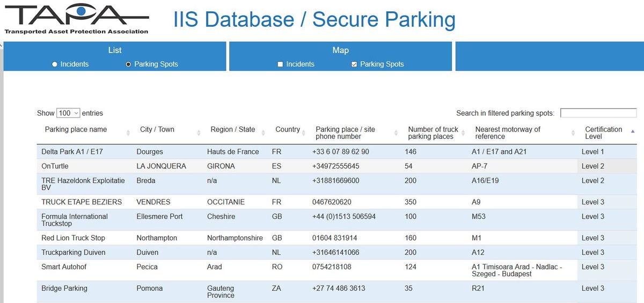The image size is (644, 303).
Task: Click the Pecica city cell
Action: point(147,267)
